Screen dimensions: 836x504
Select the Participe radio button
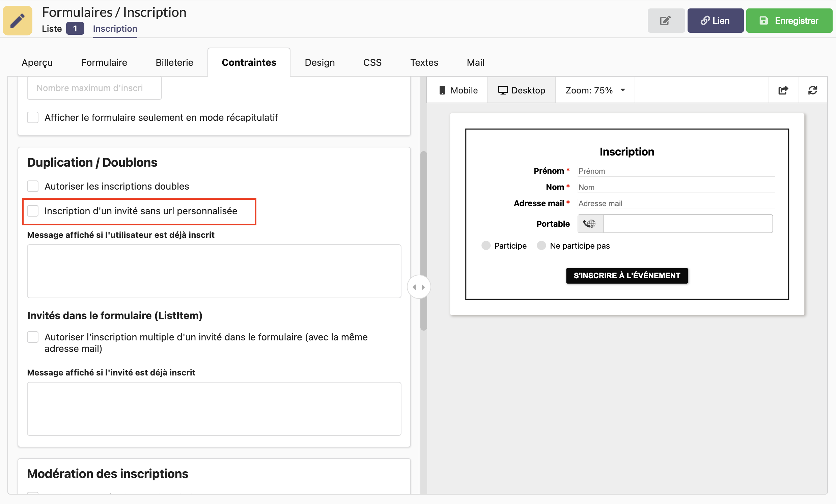[485, 246]
